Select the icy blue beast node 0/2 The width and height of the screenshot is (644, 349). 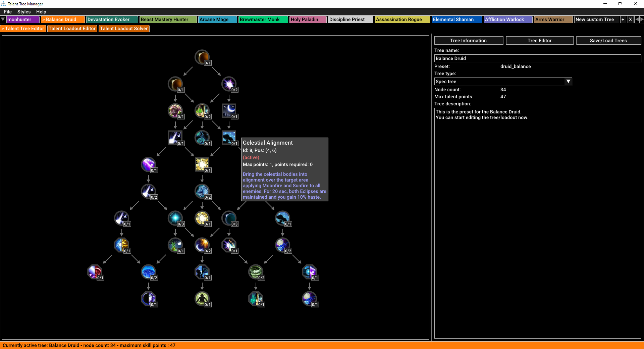(x=202, y=191)
